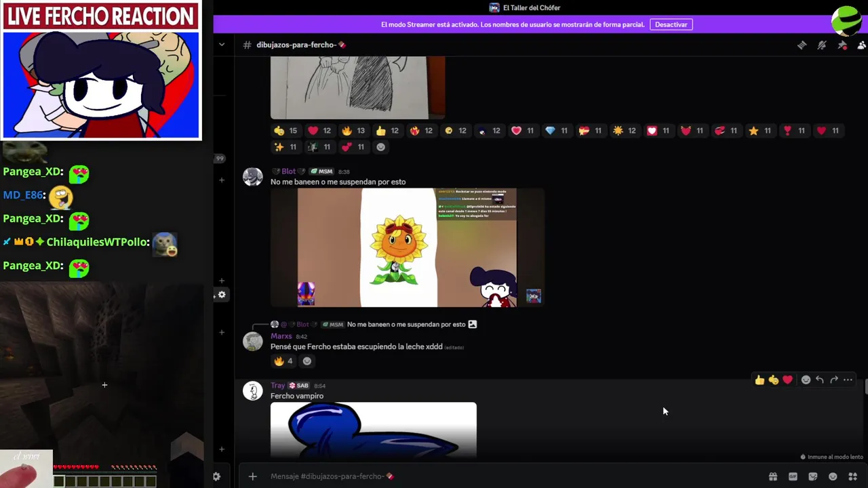Toggle the sparkles reaction with count 11
868x488 pixels.
285,147
